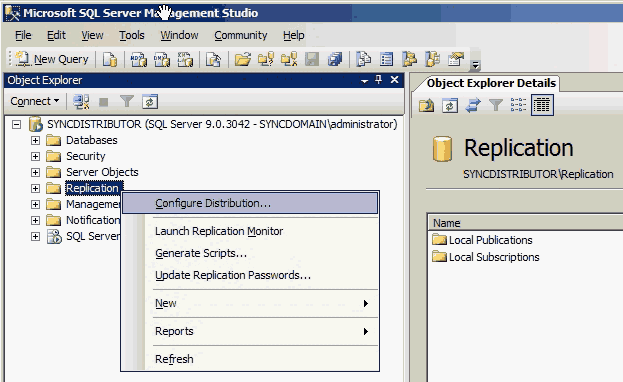The image size is (623, 382).
Task: Open the Help menu
Action: click(x=294, y=35)
